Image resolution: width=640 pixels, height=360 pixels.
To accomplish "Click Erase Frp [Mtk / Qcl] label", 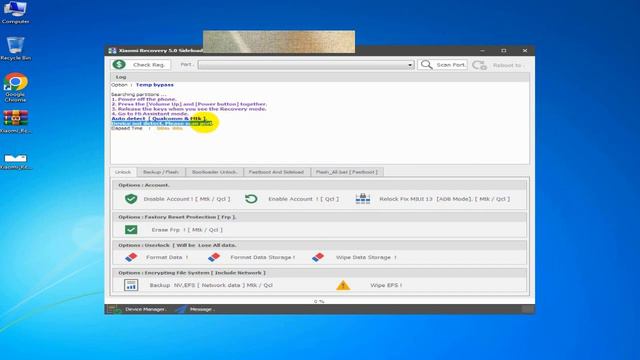I will [187, 230].
